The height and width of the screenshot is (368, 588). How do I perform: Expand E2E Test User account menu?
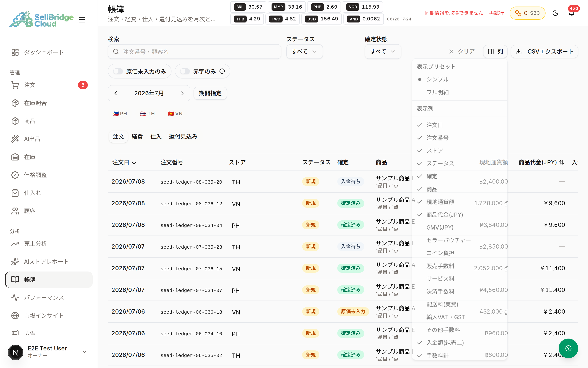[49, 351]
